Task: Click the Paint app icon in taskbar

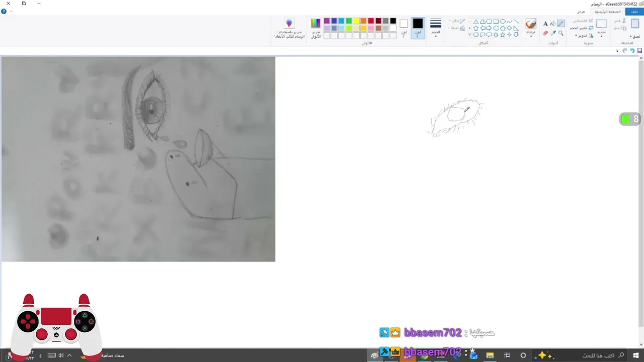Action: 375,355
